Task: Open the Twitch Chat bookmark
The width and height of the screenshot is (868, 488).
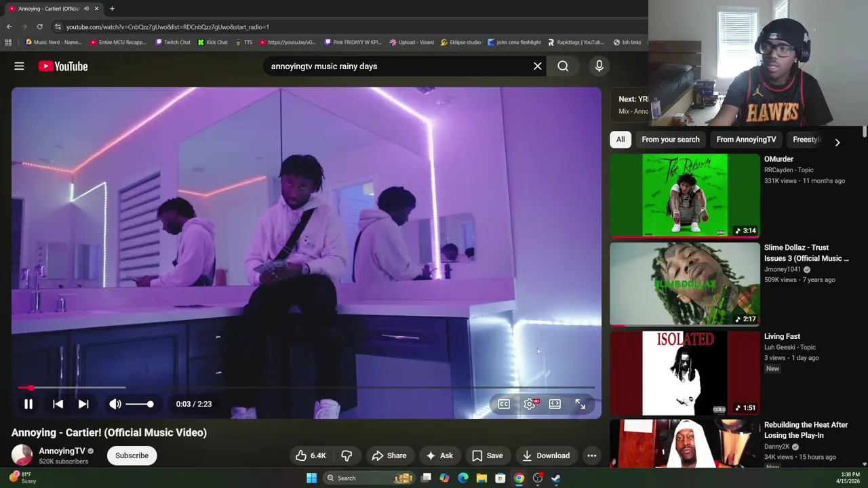Action: (x=173, y=42)
